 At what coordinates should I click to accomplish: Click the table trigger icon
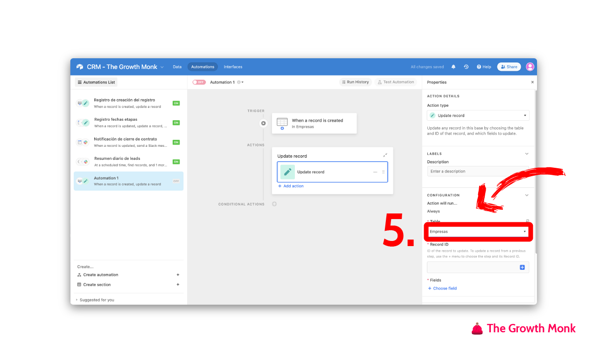tap(282, 123)
